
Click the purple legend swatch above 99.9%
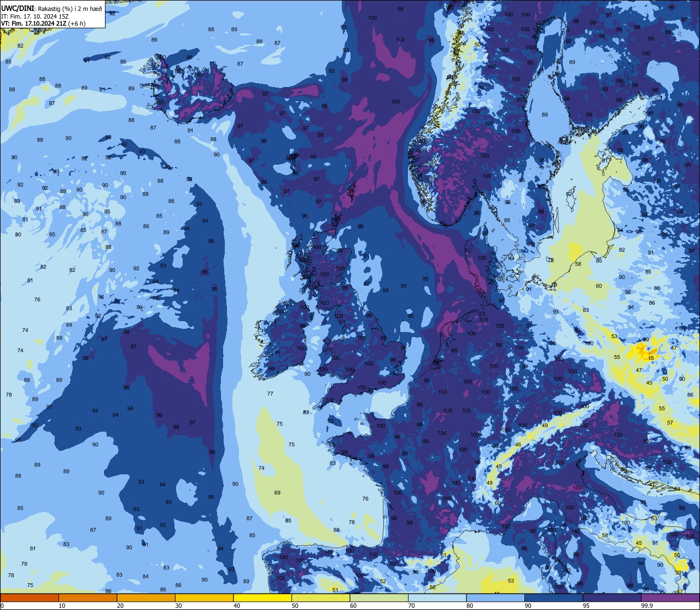tap(670, 598)
